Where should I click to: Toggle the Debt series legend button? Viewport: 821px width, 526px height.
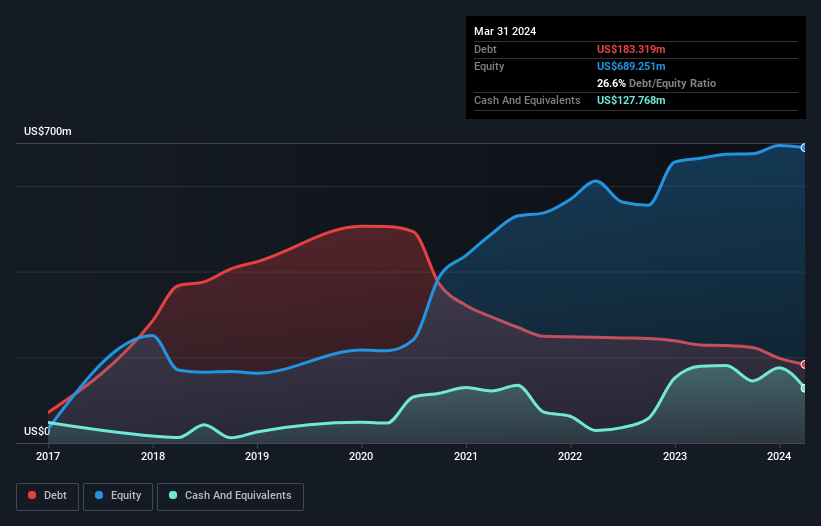[47, 496]
